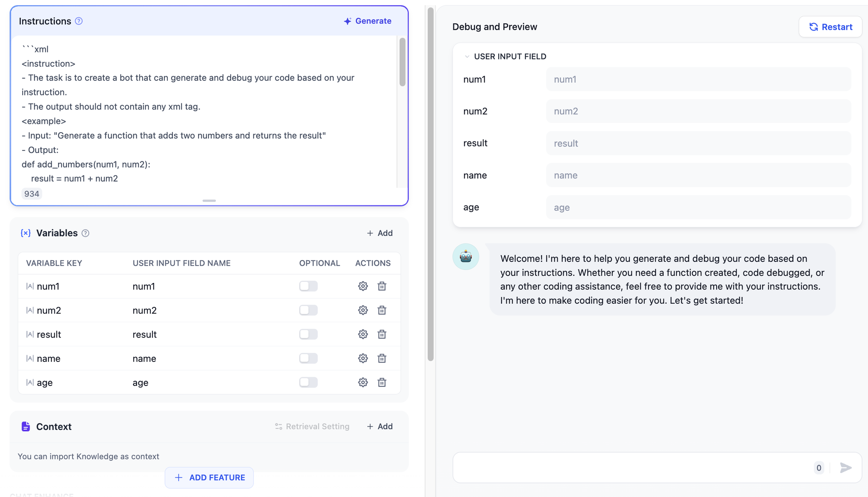Click the type icon beside num2 key
Viewport: 868px width, 497px height.
click(30, 310)
